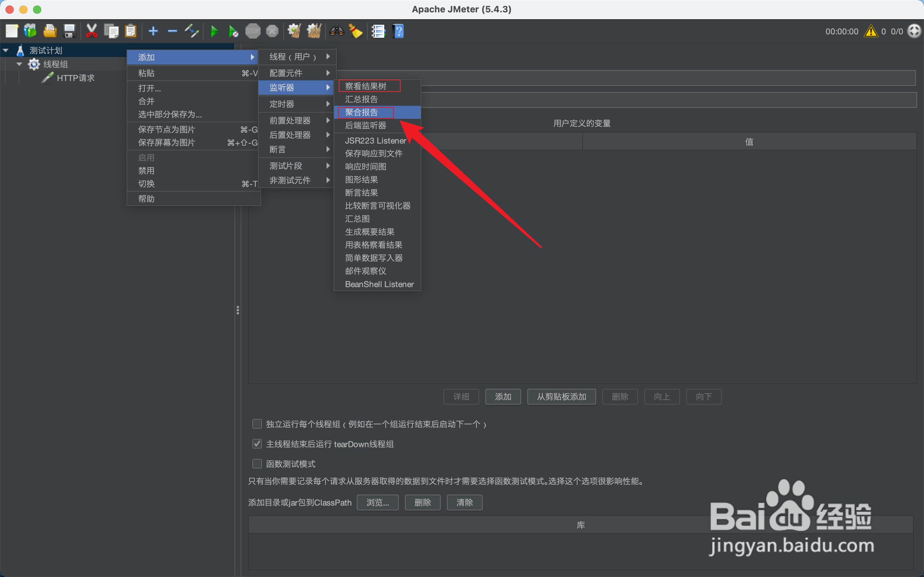Choose 察看结果树 listener entry

click(365, 86)
